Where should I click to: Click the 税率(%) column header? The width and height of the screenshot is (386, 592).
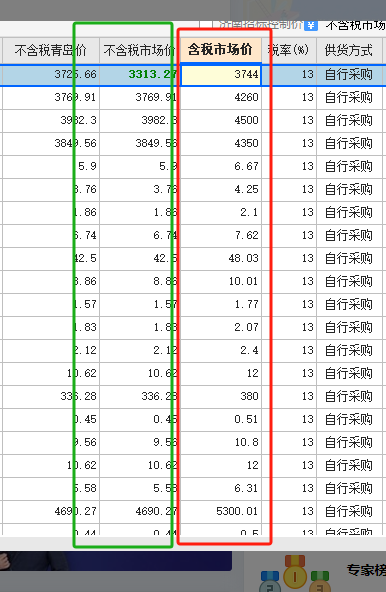tap(289, 50)
